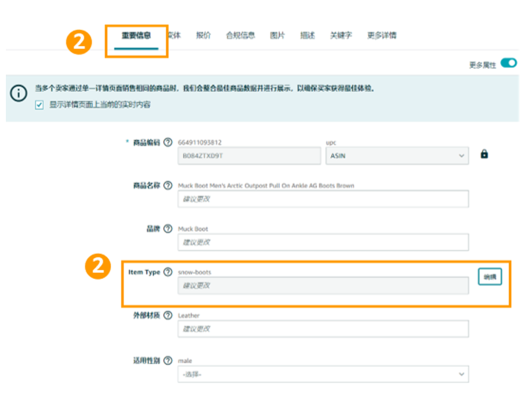Open help for the 适用性别 field

167,360
